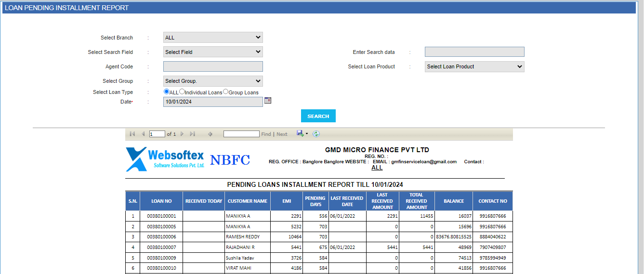This screenshot has width=644, height=274.
Task: Open the export report save icon
Action: (300, 133)
